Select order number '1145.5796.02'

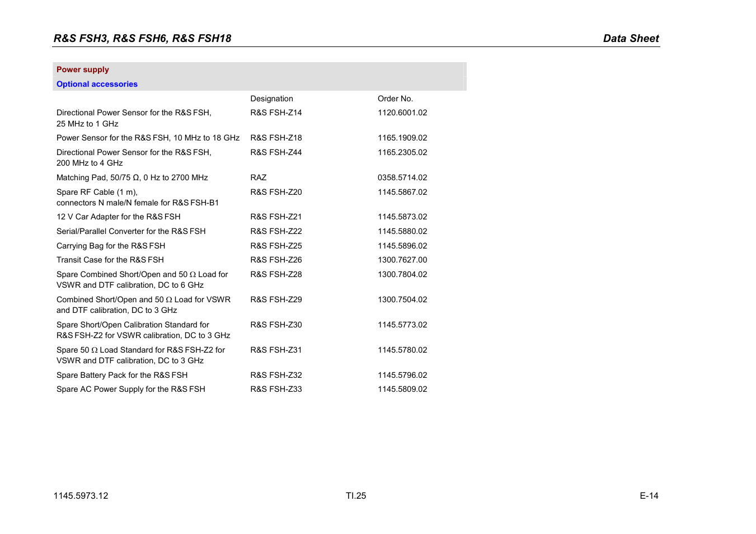coord(402,375)
